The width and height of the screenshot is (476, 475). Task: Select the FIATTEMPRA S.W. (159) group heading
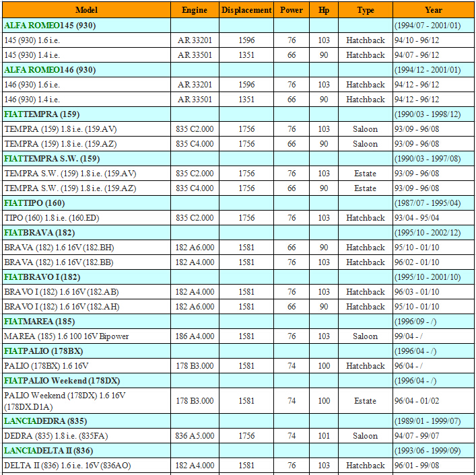(x=52, y=159)
